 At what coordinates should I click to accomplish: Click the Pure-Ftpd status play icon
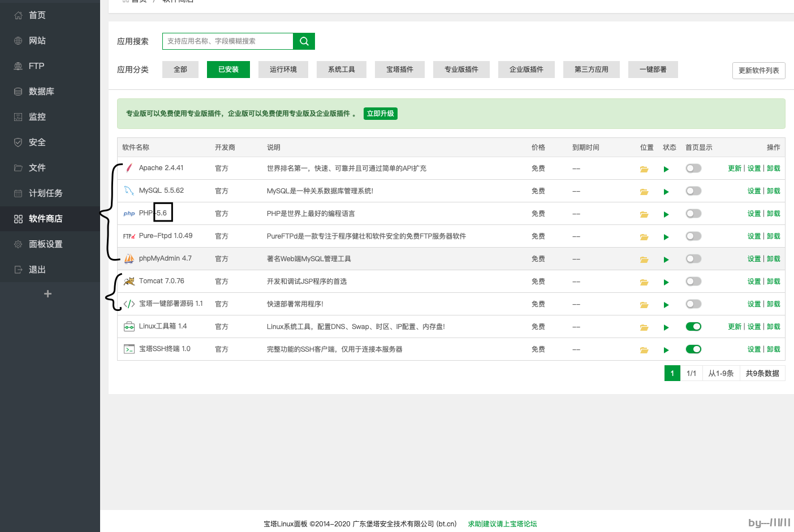(x=666, y=237)
